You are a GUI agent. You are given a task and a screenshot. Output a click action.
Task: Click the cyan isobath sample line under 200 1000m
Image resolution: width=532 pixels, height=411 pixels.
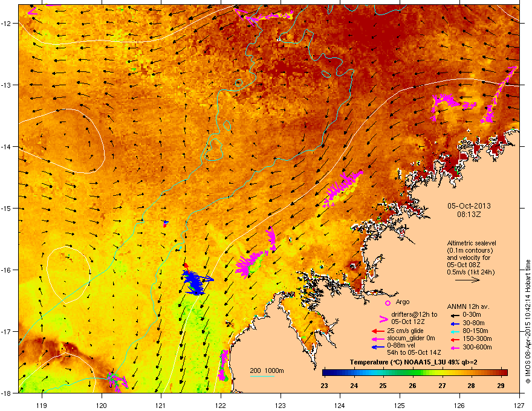click(x=262, y=376)
